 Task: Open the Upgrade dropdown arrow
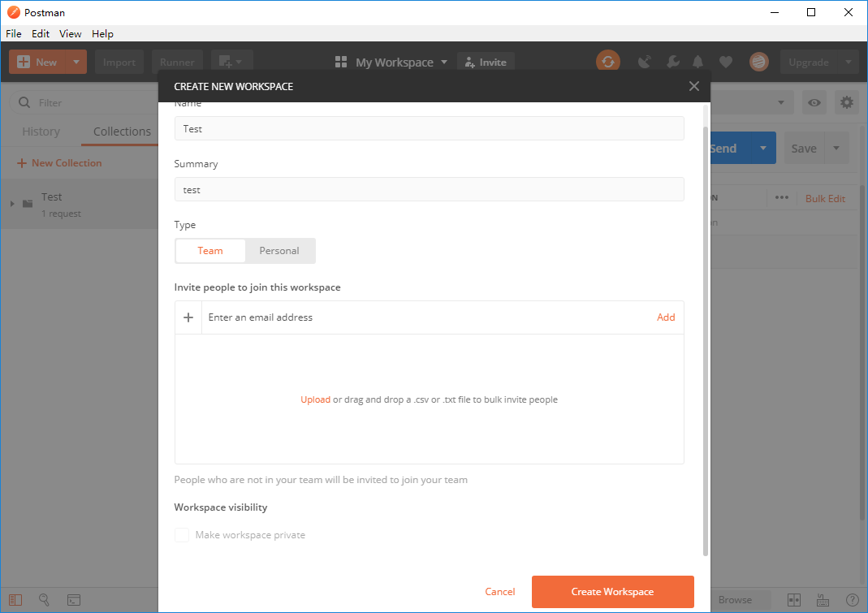(x=848, y=62)
